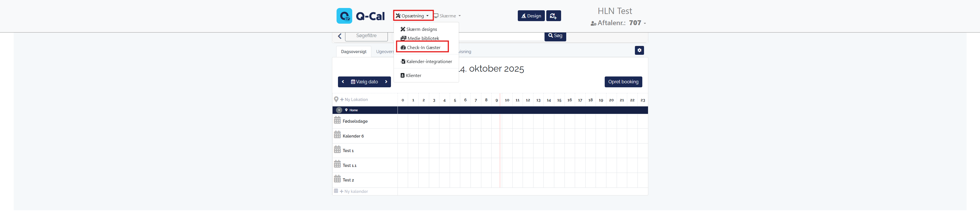Collapse the Home location group

pos(339,110)
